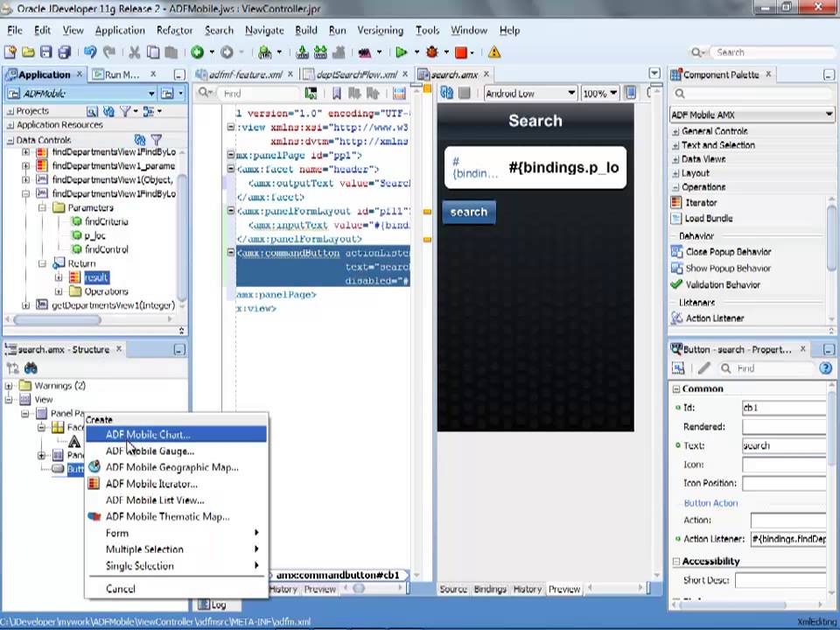
Task: Open the ADF Mobile AMX palette dropdown
Action: [829, 114]
